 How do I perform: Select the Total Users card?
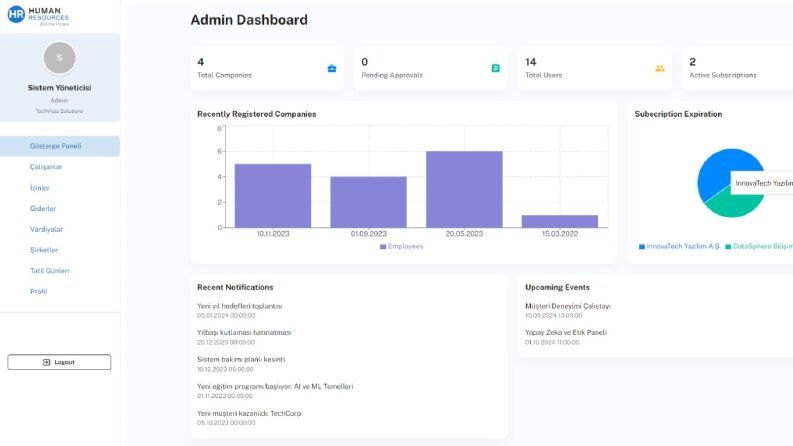[595, 69]
